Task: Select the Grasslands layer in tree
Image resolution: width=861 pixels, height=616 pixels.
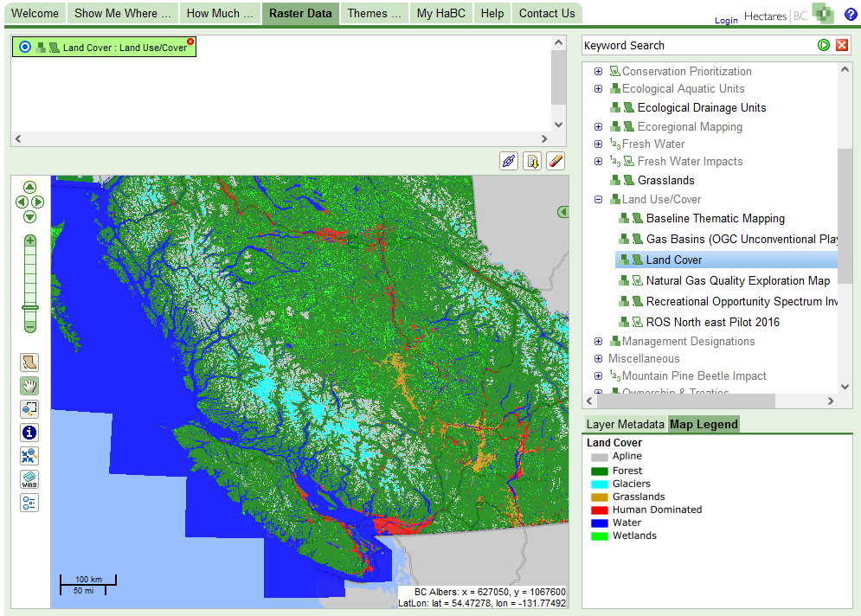Action: tap(666, 180)
